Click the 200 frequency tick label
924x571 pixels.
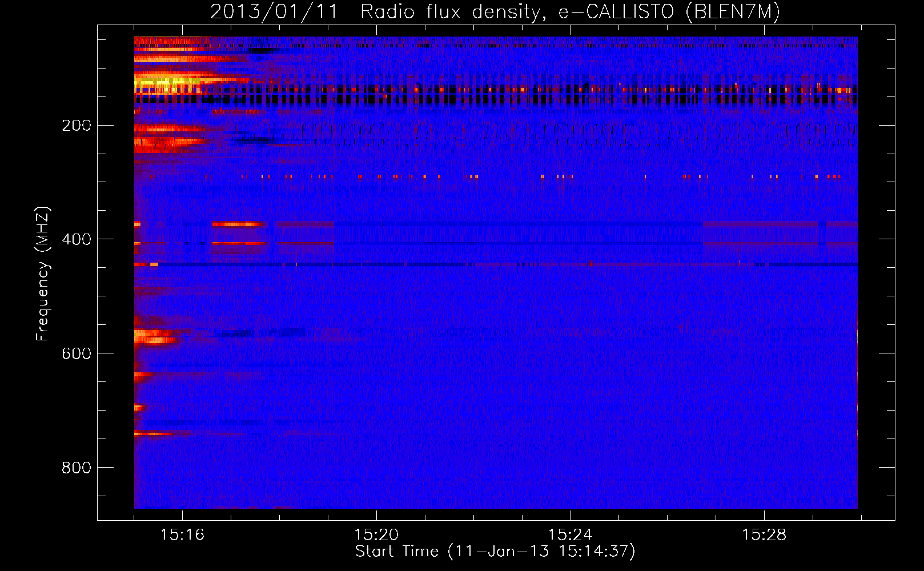77,126
